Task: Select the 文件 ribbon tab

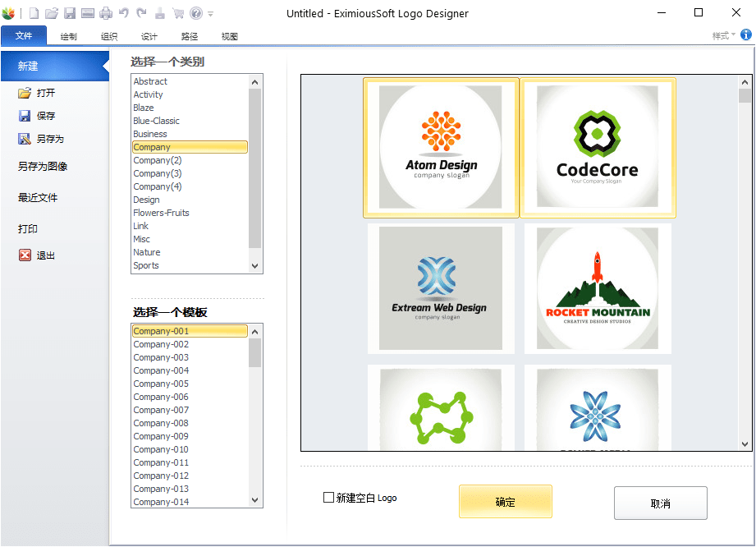Action: click(24, 35)
